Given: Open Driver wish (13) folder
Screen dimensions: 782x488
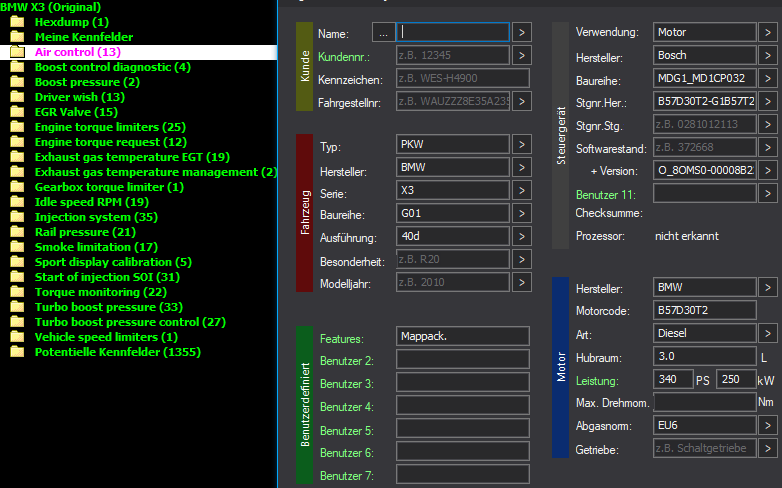Looking at the screenshot, I should coord(80,97).
